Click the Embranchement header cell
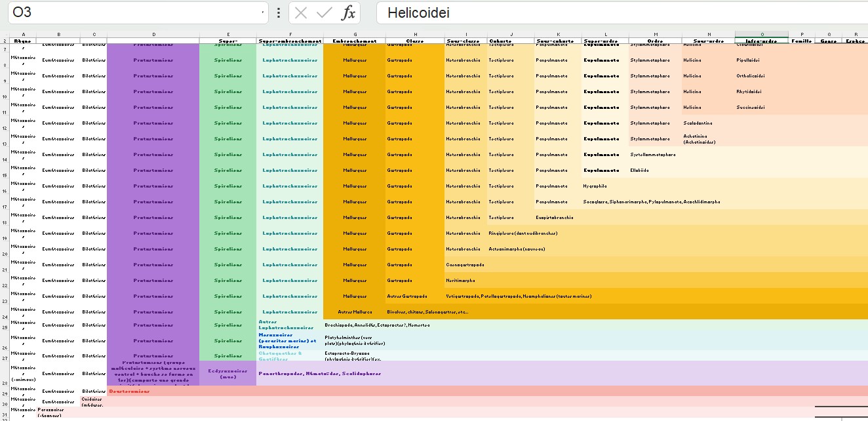Viewport: 868px width, 421px height. pos(355,41)
